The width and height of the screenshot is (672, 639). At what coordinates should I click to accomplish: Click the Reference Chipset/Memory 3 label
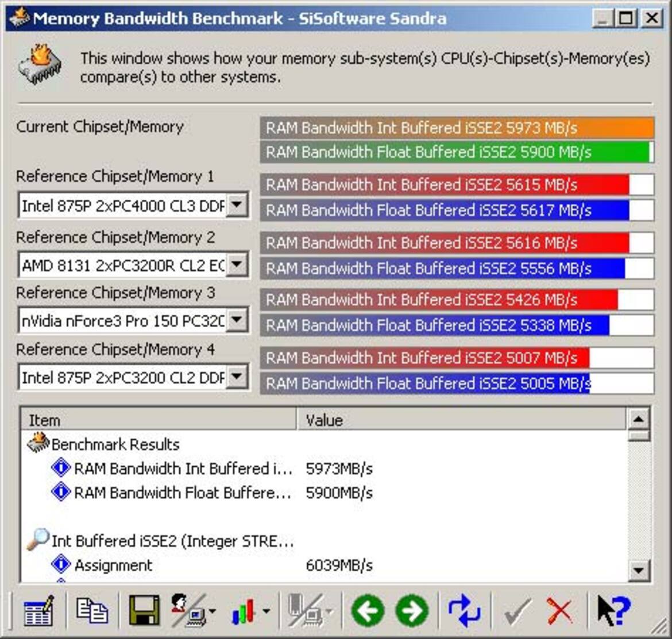(x=115, y=293)
